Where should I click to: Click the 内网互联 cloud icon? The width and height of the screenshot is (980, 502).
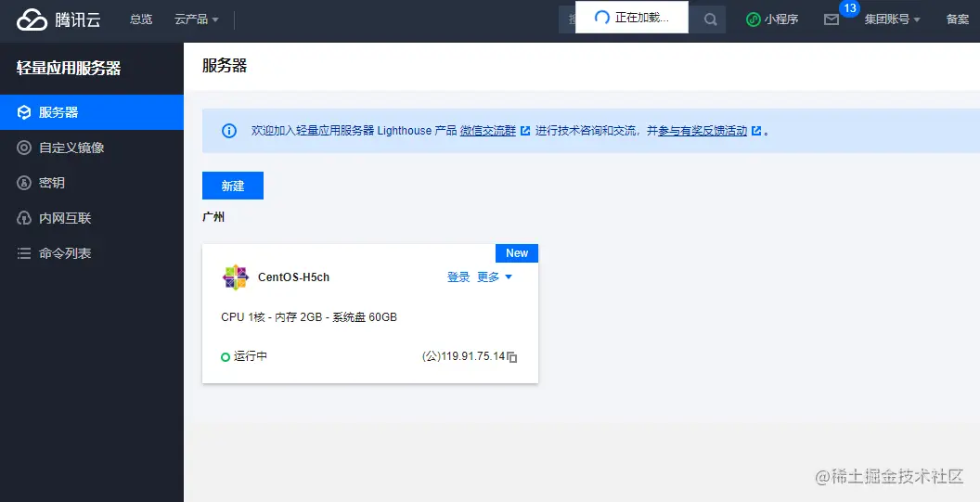(24, 218)
